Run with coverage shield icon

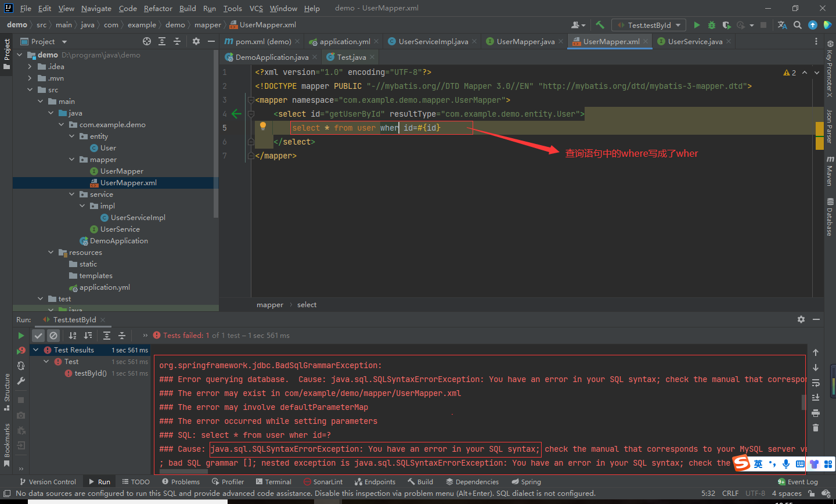pos(726,25)
